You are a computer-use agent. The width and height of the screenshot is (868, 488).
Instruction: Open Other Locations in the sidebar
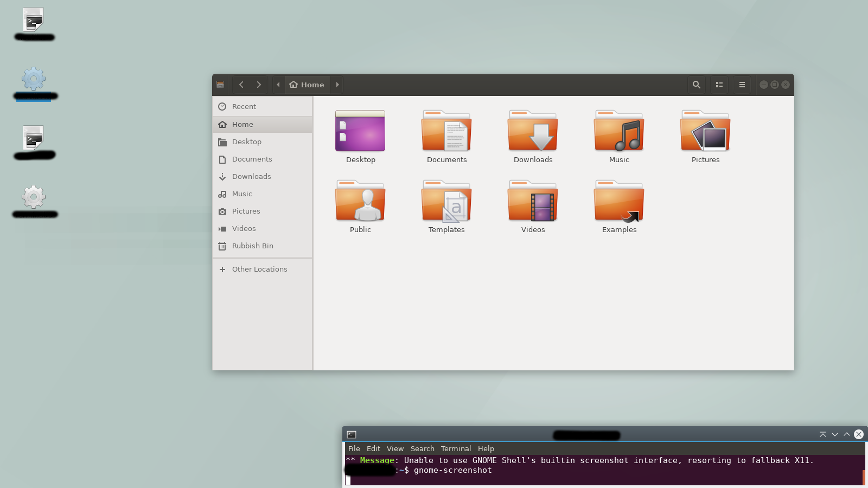tap(263, 269)
